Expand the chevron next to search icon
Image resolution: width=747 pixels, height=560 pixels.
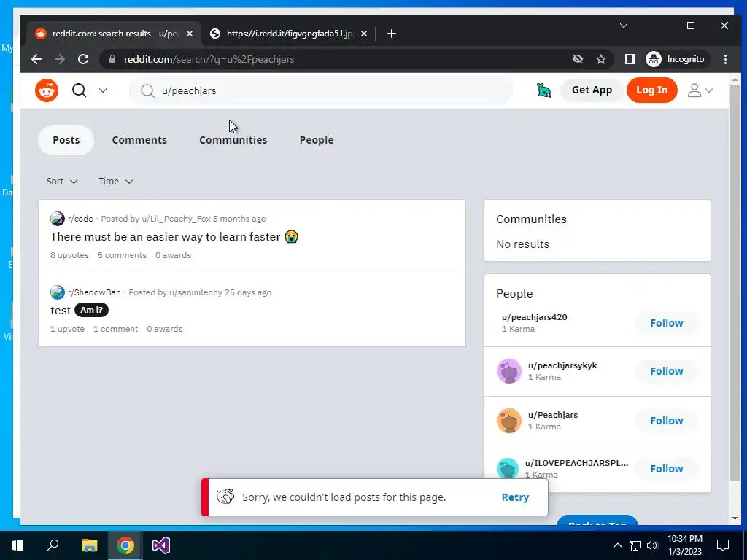pyautogui.click(x=103, y=90)
